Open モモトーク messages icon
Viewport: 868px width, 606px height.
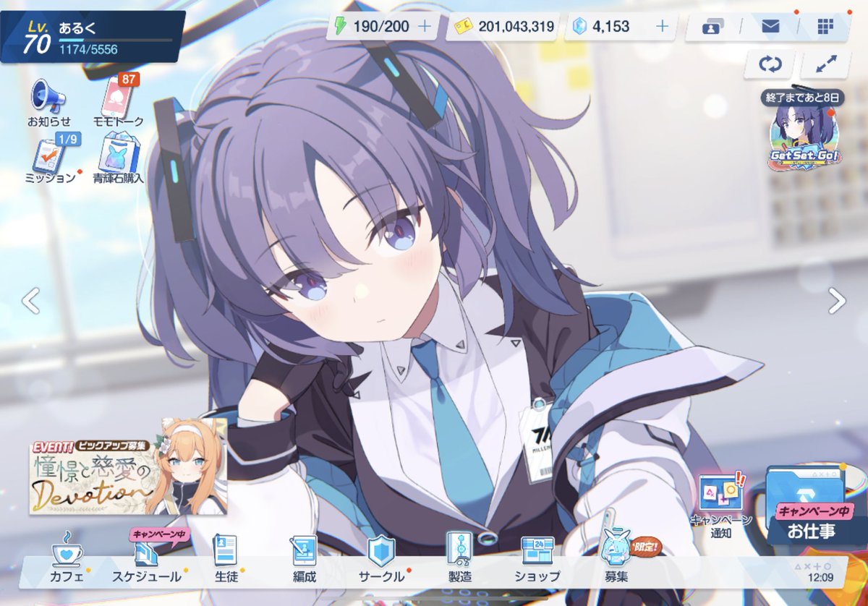(x=118, y=101)
